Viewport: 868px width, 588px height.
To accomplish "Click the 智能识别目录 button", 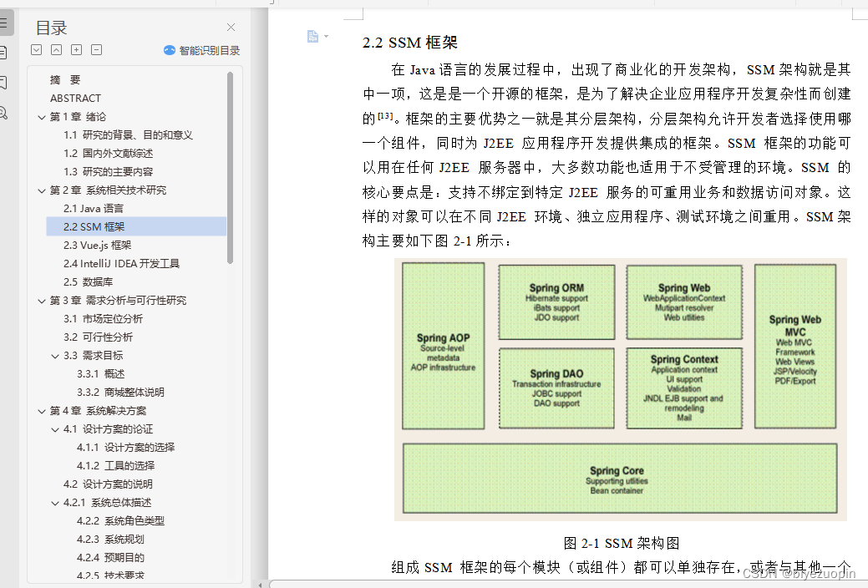I will click(202, 50).
